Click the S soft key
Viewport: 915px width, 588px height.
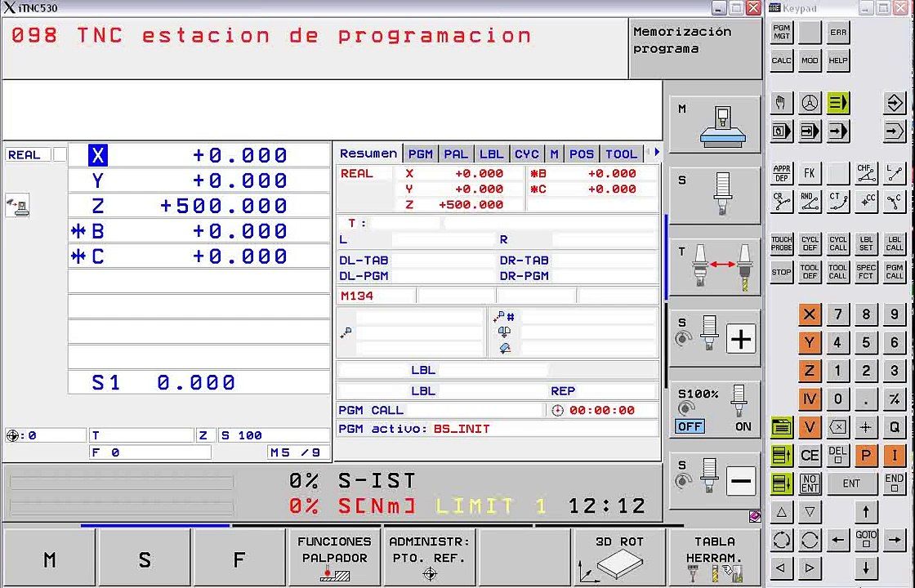point(144,559)
